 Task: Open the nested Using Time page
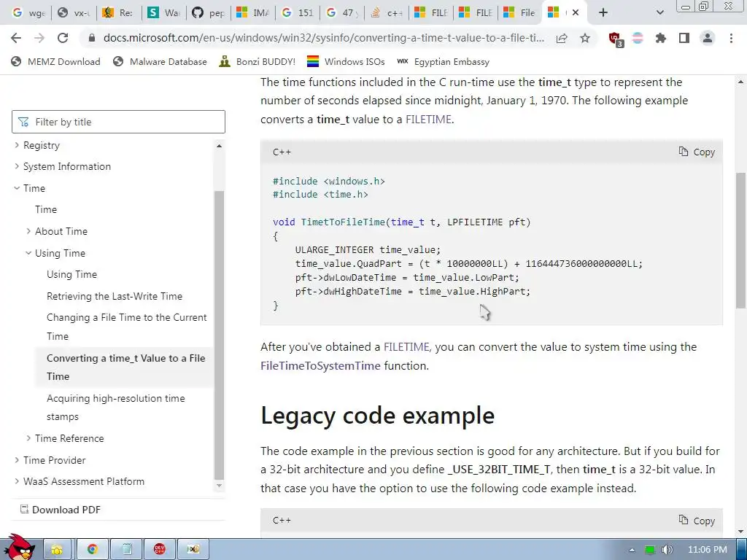pos(71,274)
